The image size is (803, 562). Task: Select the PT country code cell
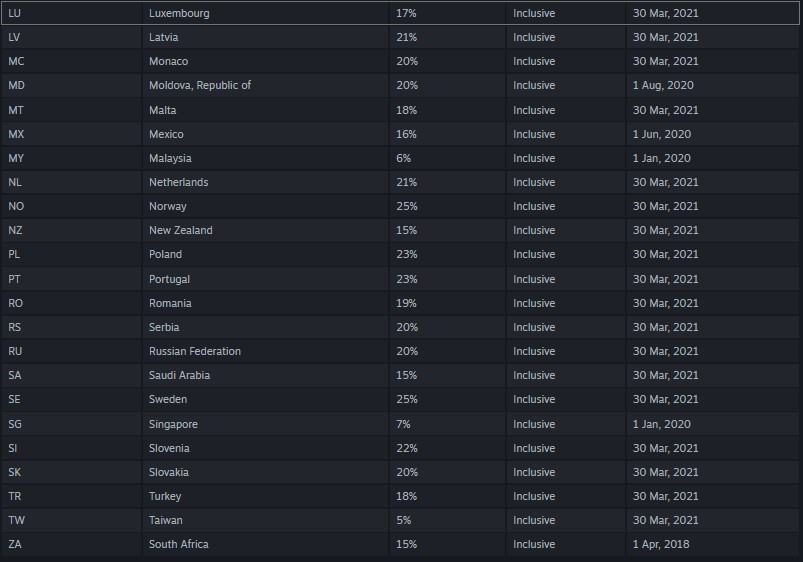72,279
